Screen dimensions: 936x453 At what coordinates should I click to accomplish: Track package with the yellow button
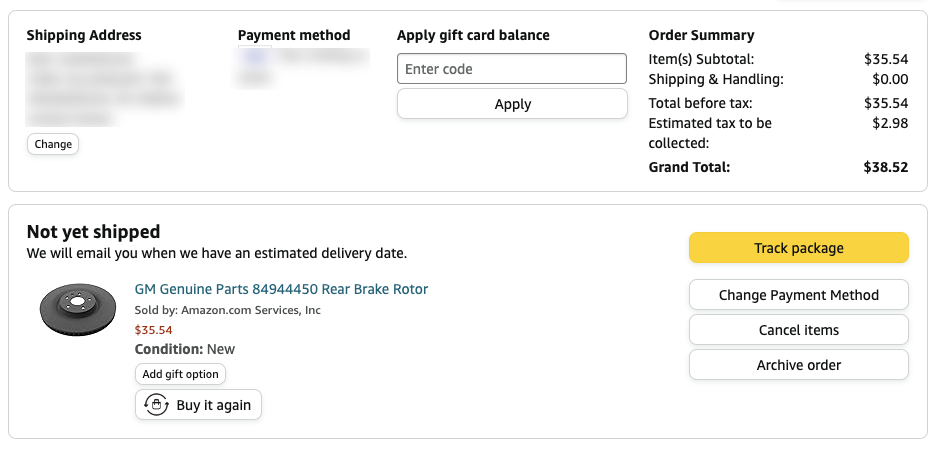click(x=799, y=248)
